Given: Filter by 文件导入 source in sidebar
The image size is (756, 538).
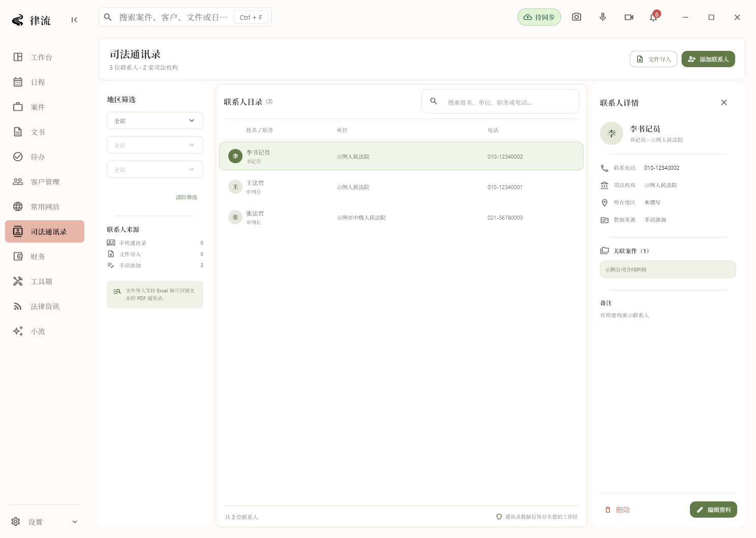Looking at the screenshot, I should [155, 254].
